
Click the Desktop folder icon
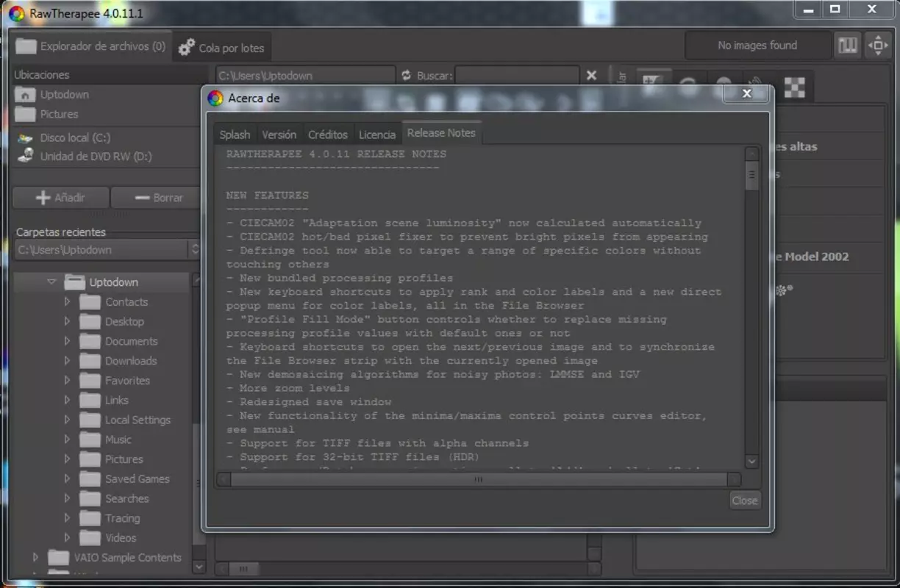90,321
